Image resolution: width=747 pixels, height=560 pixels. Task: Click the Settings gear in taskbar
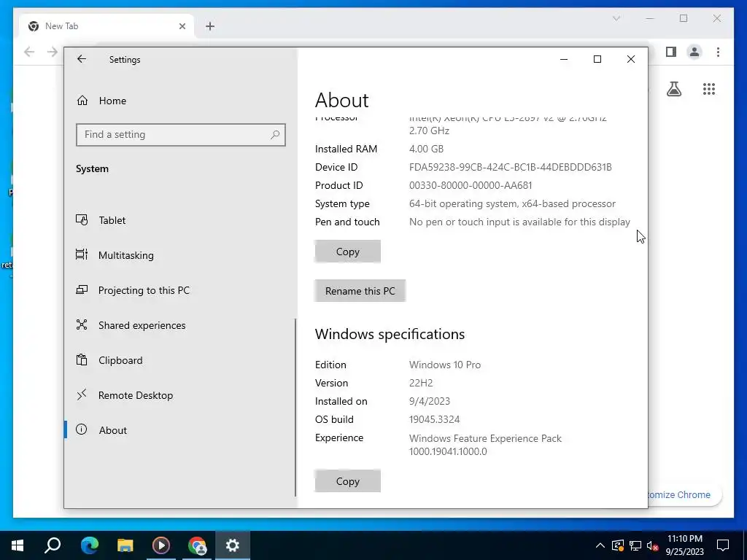(233, 545)
